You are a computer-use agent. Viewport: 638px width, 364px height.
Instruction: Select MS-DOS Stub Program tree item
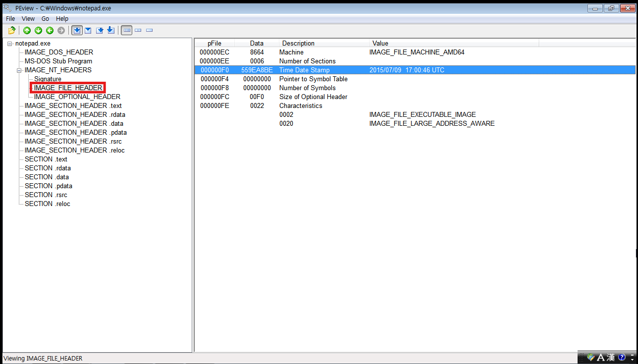coord(58,61)
